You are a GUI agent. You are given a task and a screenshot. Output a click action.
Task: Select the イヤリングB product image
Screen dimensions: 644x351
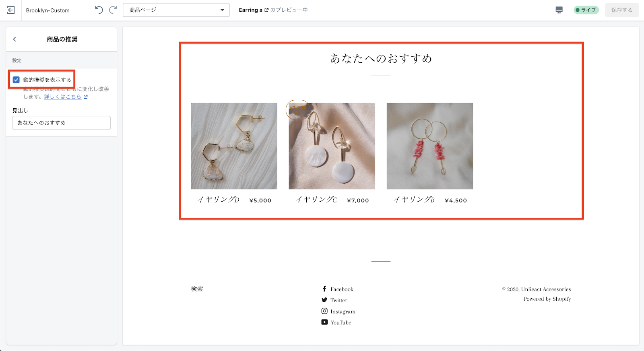[x=429, y=146]
